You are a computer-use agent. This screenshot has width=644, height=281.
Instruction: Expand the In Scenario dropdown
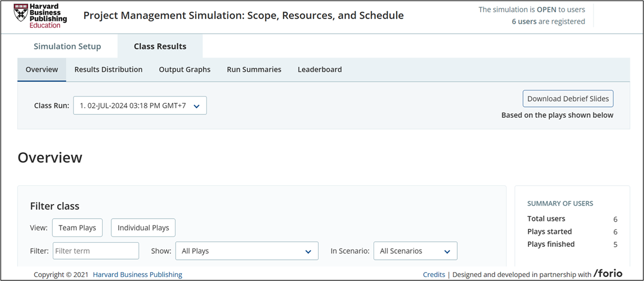click(x=415, y=251)
